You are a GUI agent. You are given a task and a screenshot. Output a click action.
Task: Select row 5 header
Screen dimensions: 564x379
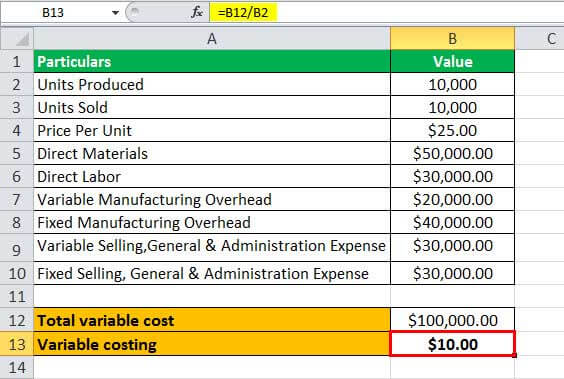coord(17,154)
